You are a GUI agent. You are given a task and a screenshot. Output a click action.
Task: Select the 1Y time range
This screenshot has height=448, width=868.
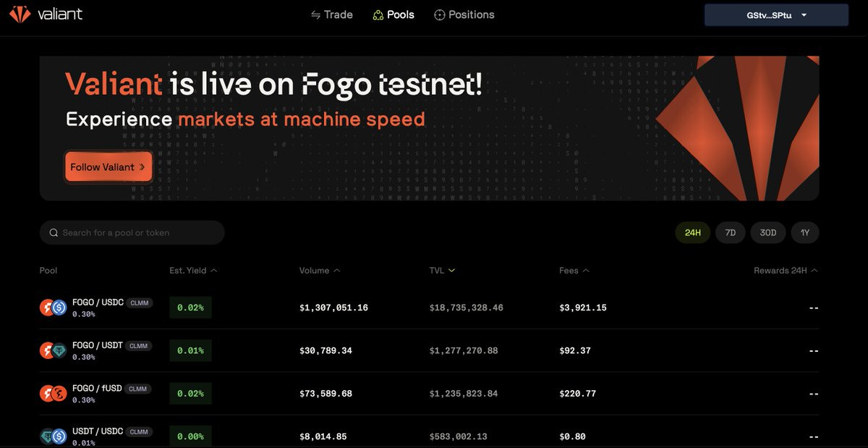click(805, 232)
